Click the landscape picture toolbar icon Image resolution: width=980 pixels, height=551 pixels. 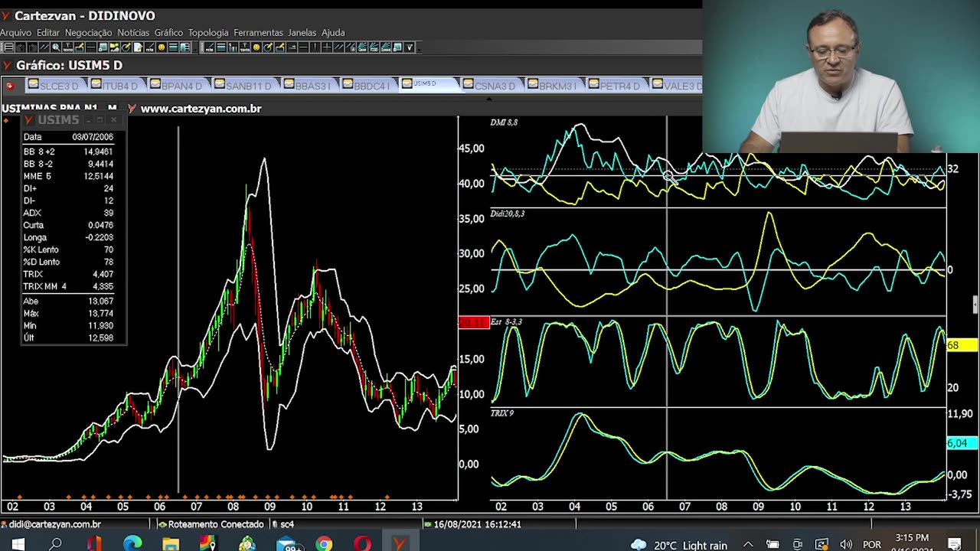(x=115, y=47)
